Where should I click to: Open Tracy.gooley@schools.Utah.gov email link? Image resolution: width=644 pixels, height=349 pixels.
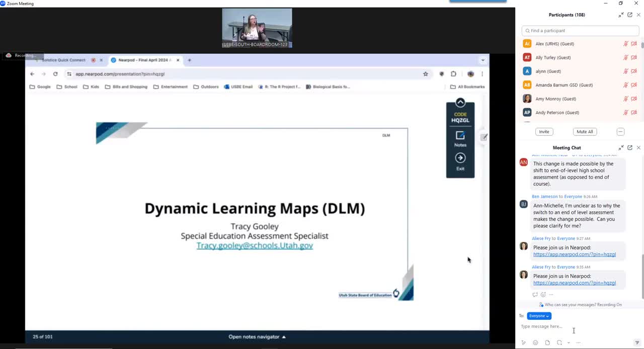(255, 245)
